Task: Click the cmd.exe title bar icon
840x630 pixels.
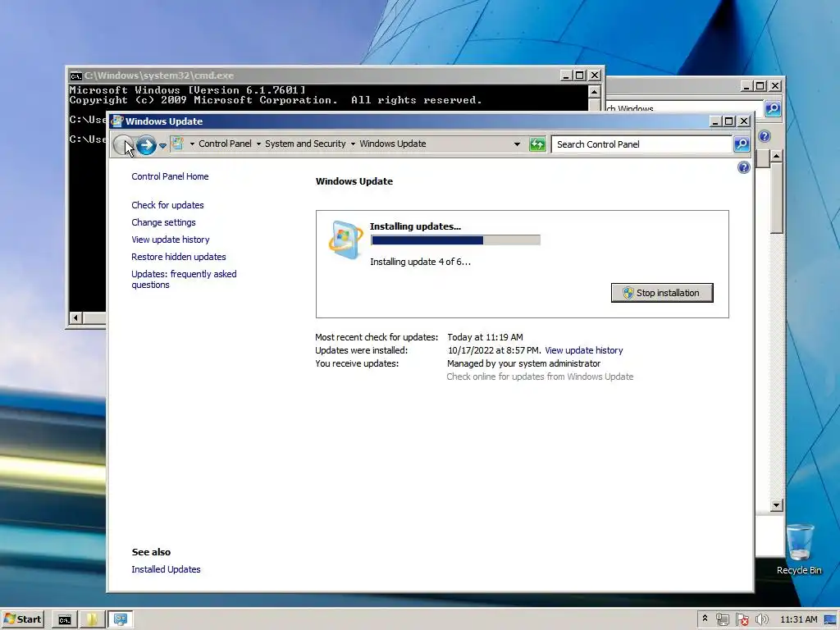Action: [x=75, y=75]
